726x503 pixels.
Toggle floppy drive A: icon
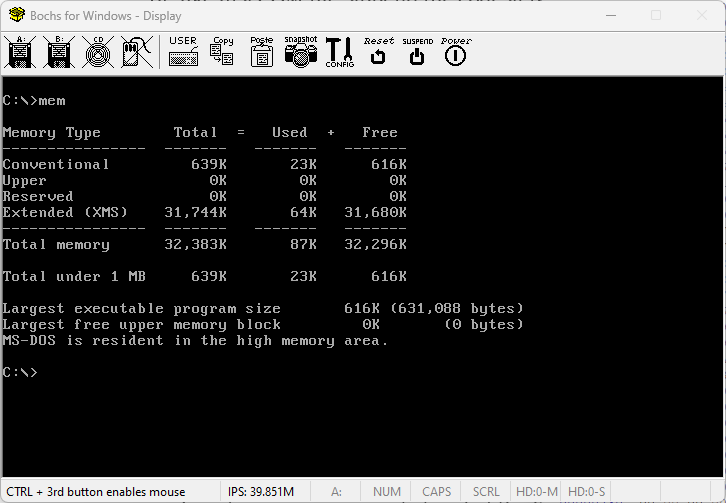pos(20,52)
